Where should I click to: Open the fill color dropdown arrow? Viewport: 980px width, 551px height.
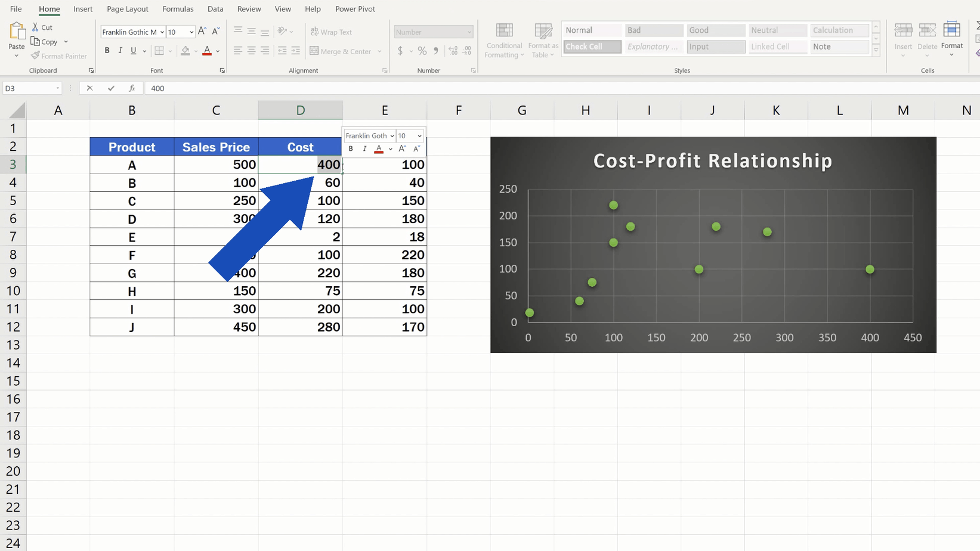[196, 51]
